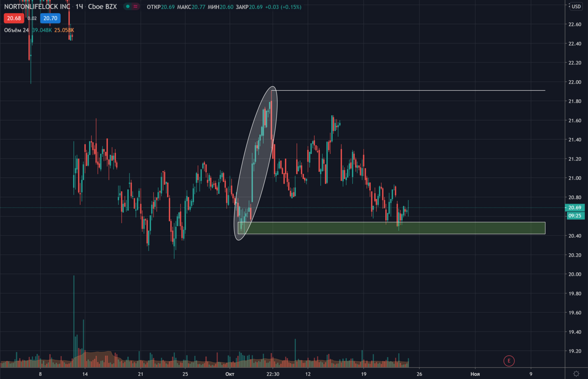Click the 09:25 bar countdown label
The width and height of the screenshot is (588, 379).
(x=574, y=216)
